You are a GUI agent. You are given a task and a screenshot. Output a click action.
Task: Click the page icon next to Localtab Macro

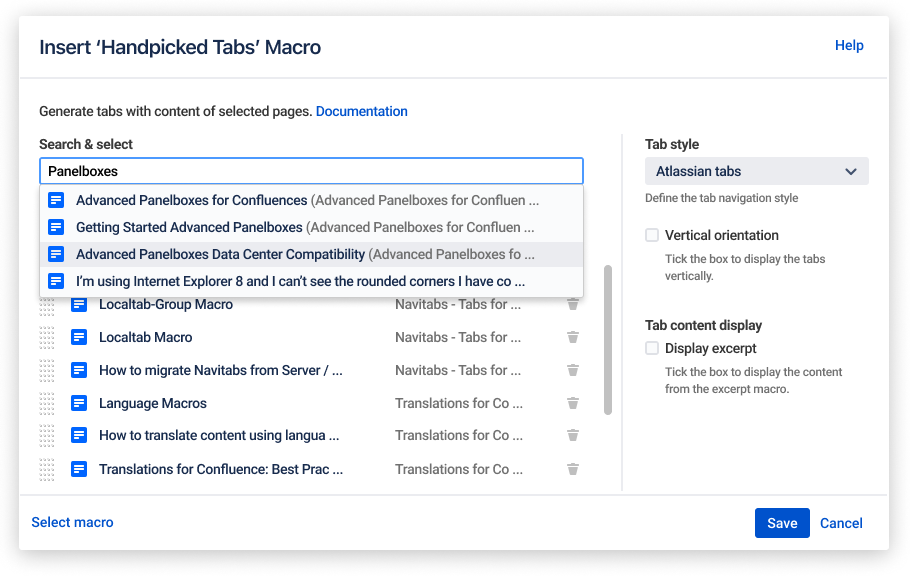click(79, 337)
